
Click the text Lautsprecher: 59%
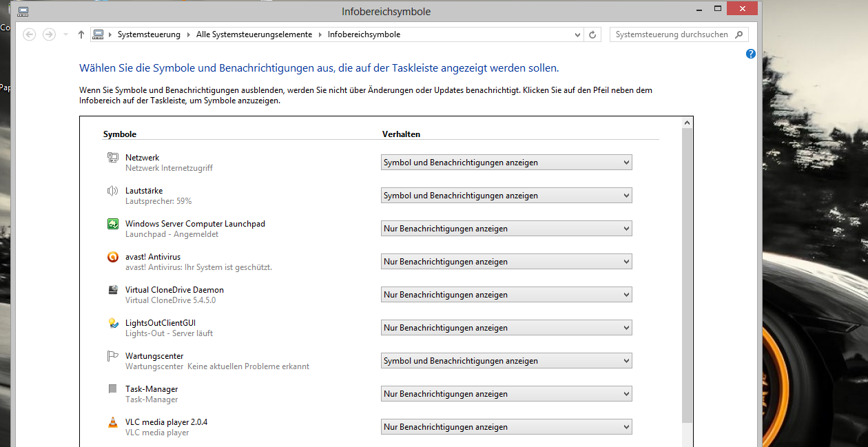click(158, 201)
